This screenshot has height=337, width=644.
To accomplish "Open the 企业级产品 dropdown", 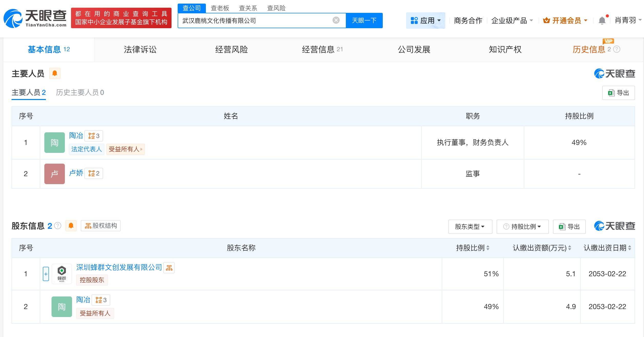I will 512,20.
